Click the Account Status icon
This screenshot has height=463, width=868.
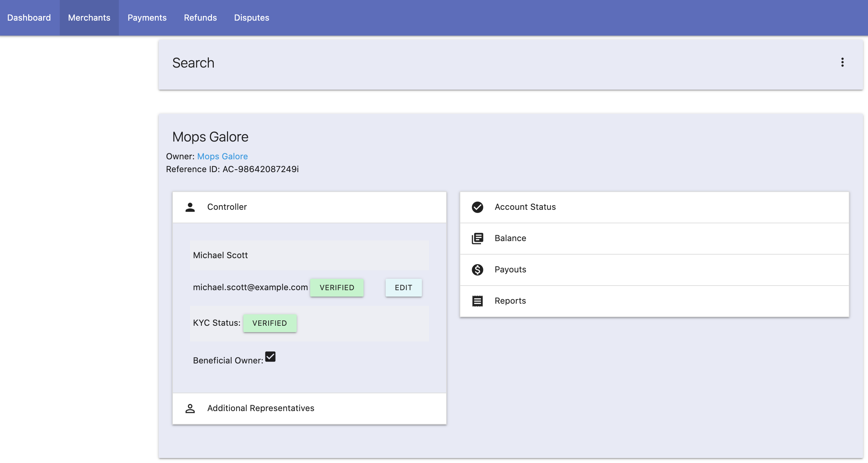[x=478, y=207]
